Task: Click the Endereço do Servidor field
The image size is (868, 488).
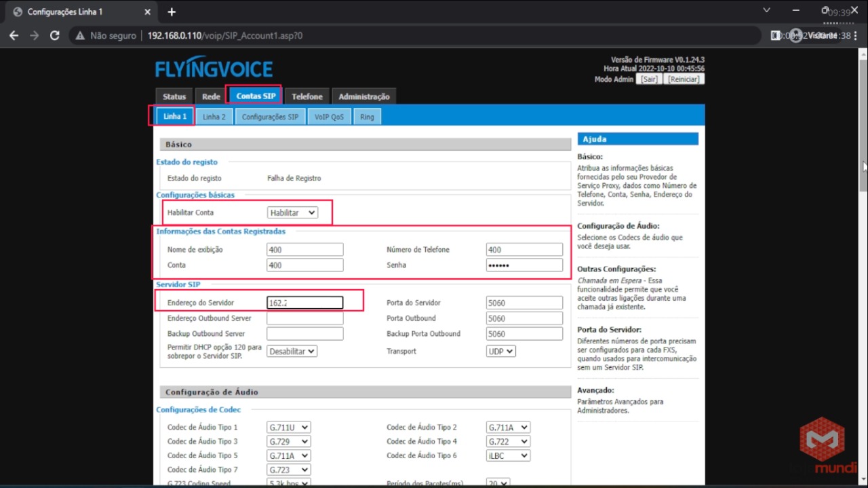Action: [x=305, y=303]
